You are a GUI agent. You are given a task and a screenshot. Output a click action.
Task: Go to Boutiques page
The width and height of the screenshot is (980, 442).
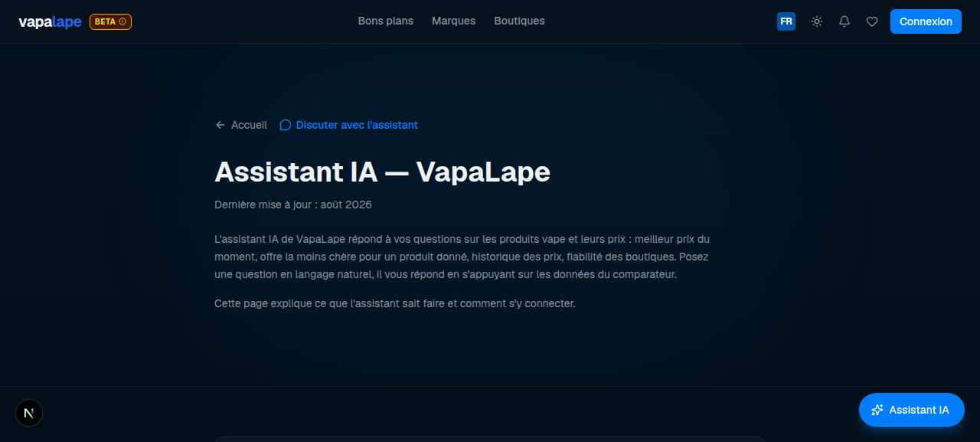coord(519,21)
